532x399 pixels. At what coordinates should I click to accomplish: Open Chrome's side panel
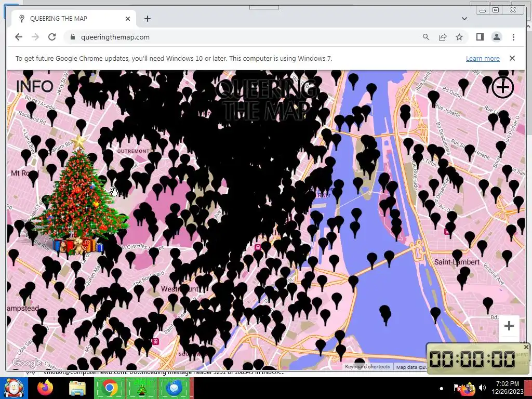480,37
